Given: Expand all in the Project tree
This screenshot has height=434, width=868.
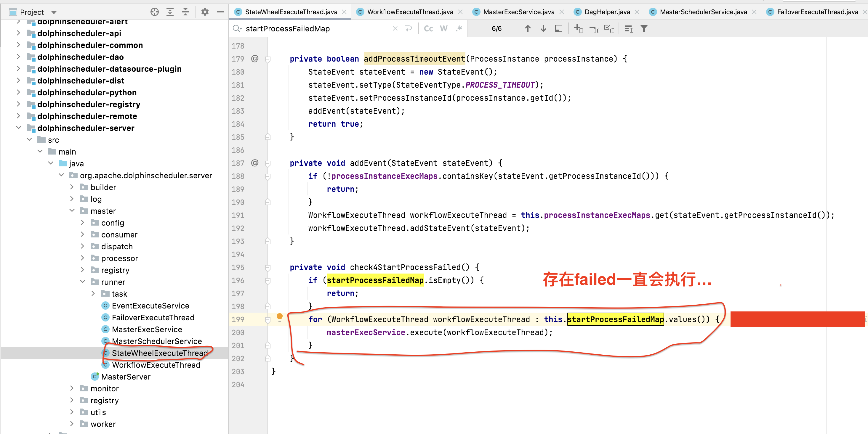Looking at the screenshot, I should click(x=170, y=12).
